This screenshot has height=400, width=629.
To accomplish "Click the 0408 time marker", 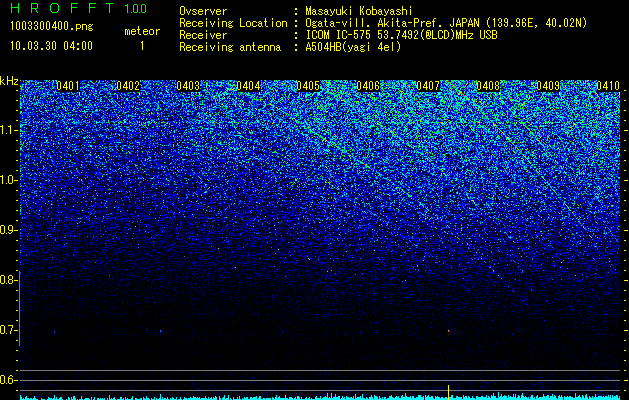I will 488,86.
